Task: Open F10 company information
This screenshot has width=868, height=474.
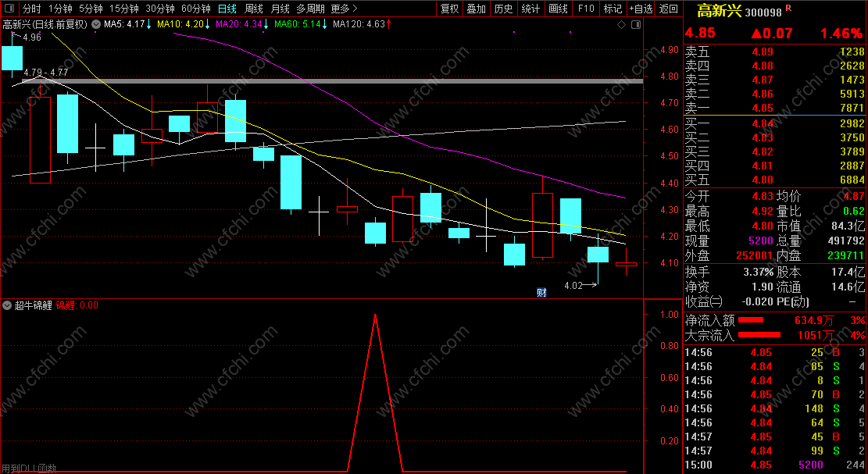Action: click(586, 9)
